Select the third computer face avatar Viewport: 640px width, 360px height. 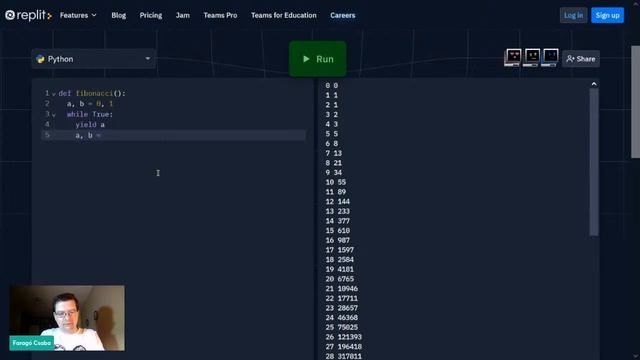point(550,57)
